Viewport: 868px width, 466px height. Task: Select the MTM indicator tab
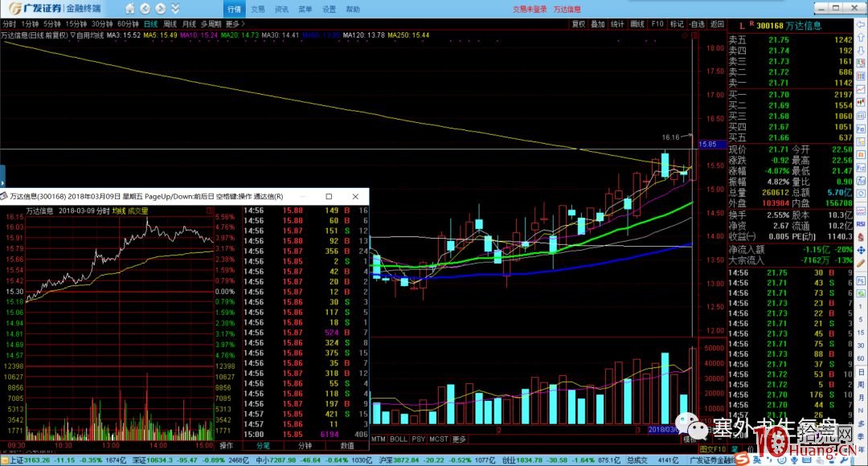pos(379,439)
